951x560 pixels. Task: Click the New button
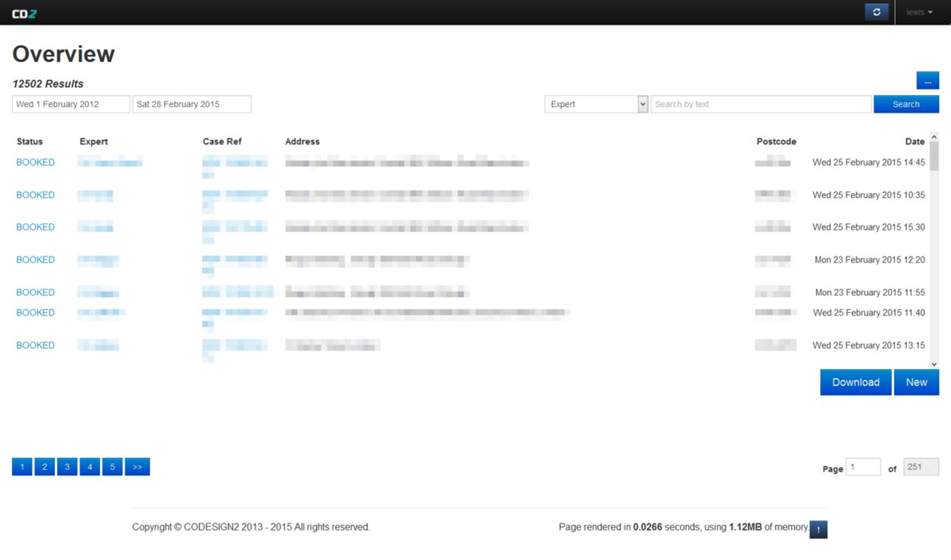click(x=916, y=382)
